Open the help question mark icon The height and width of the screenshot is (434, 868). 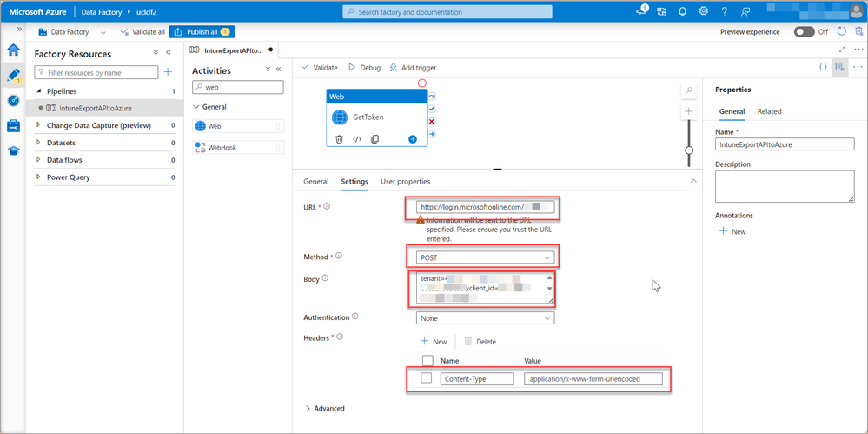click(x=724, y=11)
